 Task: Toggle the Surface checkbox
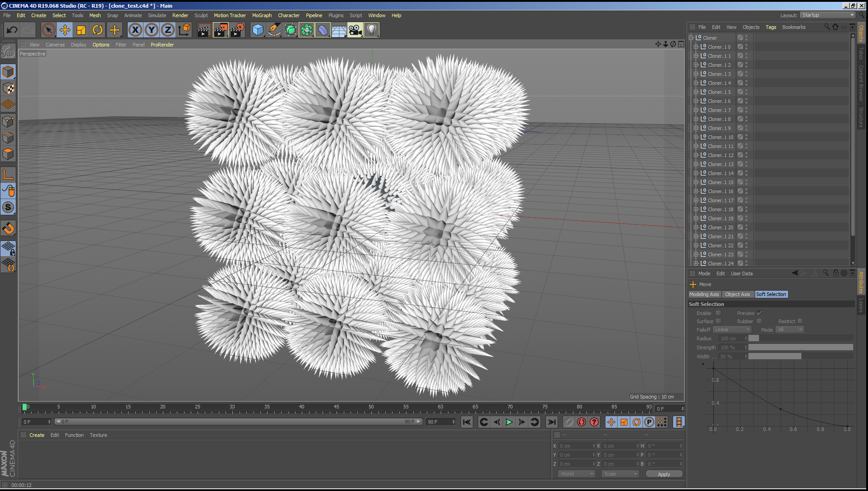[718, 321]
